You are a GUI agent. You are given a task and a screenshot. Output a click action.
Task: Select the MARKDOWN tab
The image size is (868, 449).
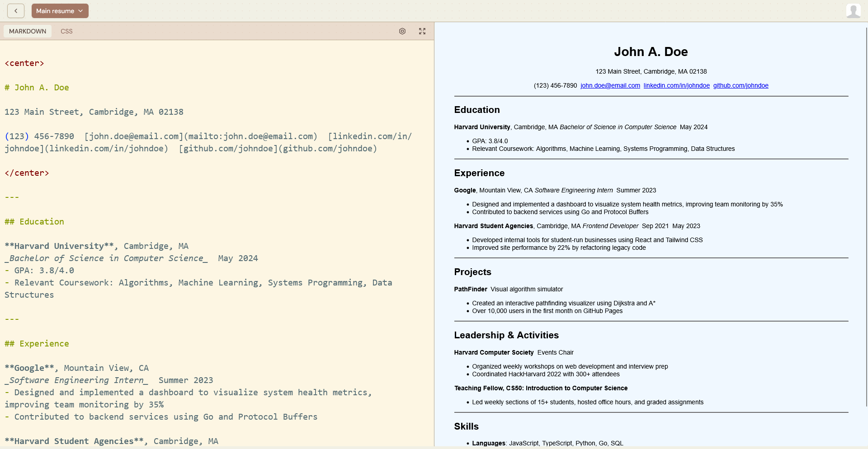tap(27, 31)
